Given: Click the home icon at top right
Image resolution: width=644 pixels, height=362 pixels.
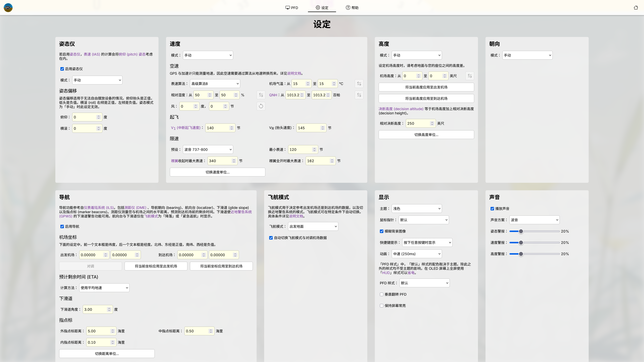Looking at the screenshot, I should click(x=636, y=8).
